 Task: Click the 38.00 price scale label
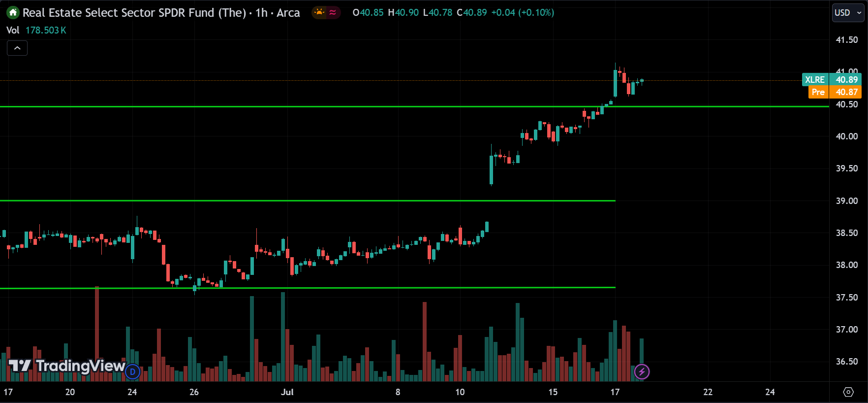pyautogui.click(x=846, y=265)
